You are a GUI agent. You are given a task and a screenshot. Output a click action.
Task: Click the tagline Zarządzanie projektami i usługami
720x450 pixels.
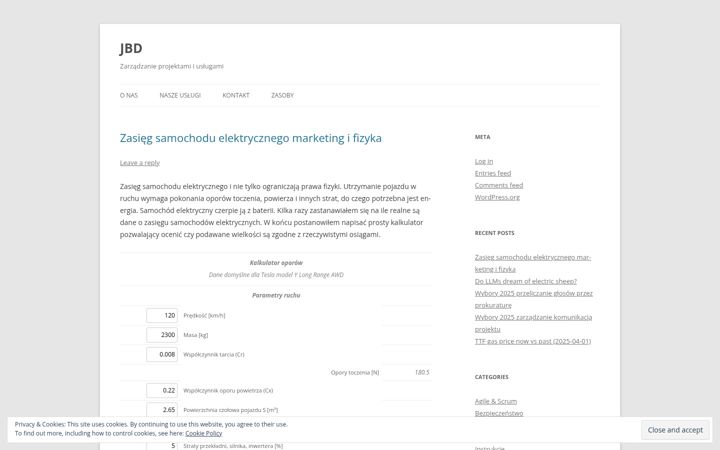tap(172, 66)
